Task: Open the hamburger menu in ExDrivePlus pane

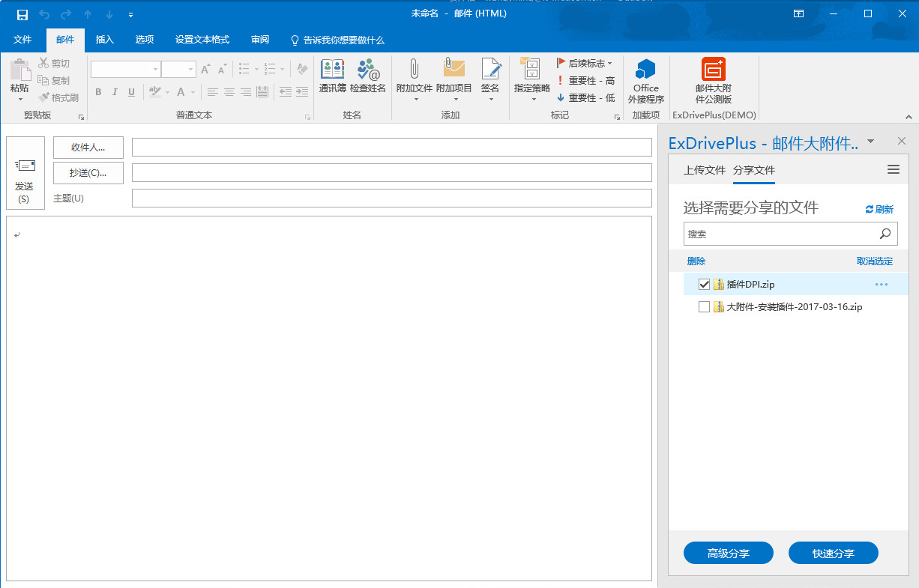Action: pos(894,170)
